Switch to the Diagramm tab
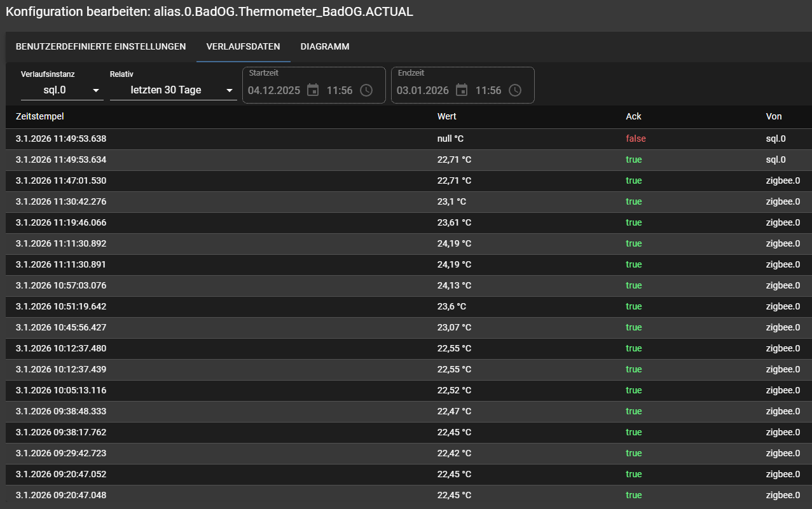 click(324, 46)
